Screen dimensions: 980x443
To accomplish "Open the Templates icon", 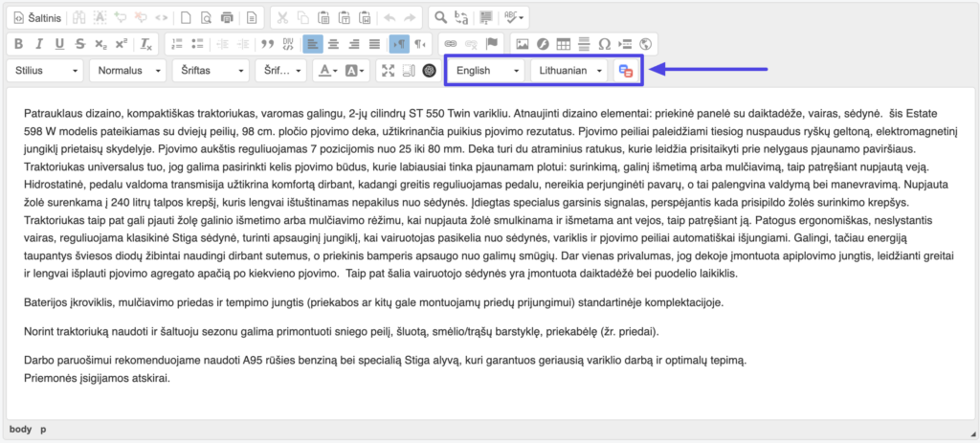I will coord(252,17).
